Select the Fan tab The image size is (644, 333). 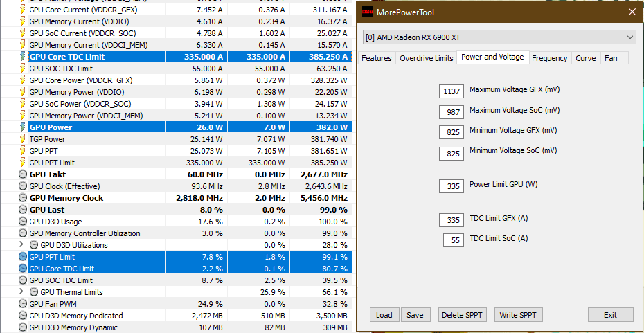click(x=611, y=58)
